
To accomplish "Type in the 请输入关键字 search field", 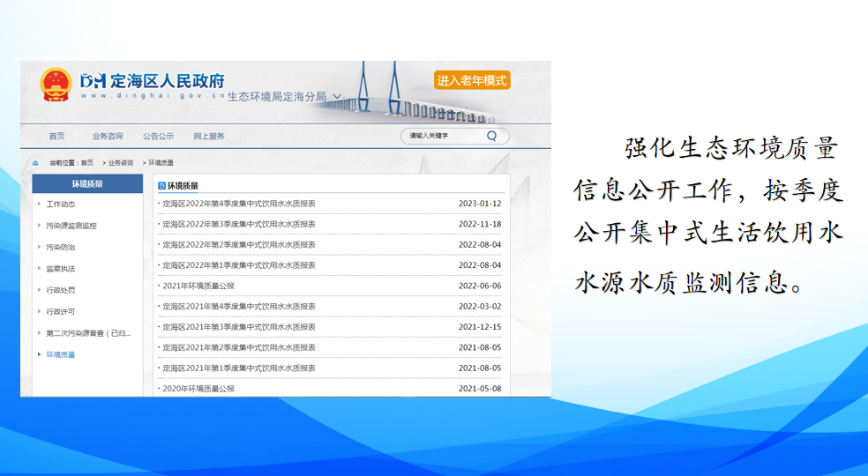I will 441,136.
